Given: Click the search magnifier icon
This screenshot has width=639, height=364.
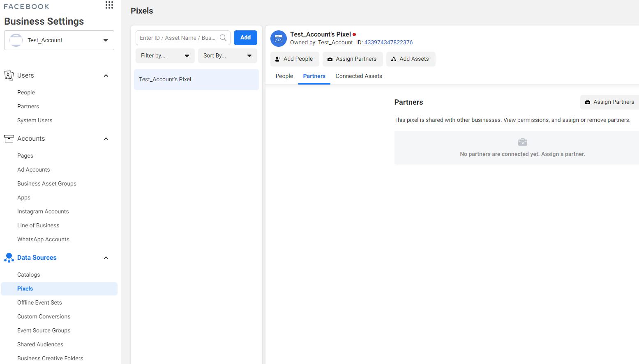Looking at the screenshot, I should point(223,38).
